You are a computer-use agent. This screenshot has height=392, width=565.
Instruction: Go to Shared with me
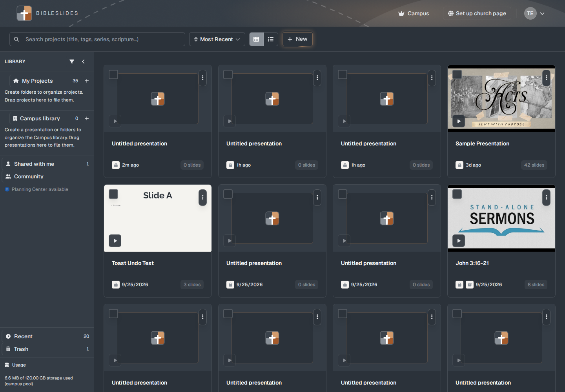[47, 164]
